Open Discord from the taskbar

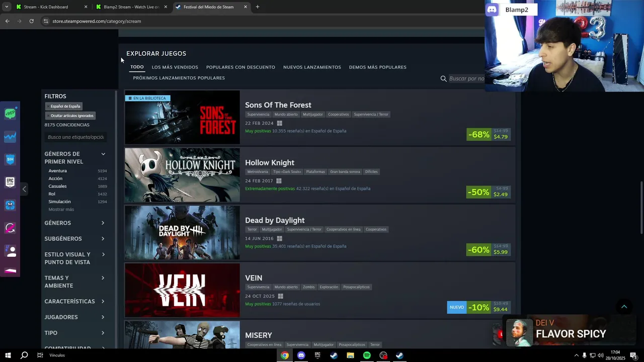301,355
